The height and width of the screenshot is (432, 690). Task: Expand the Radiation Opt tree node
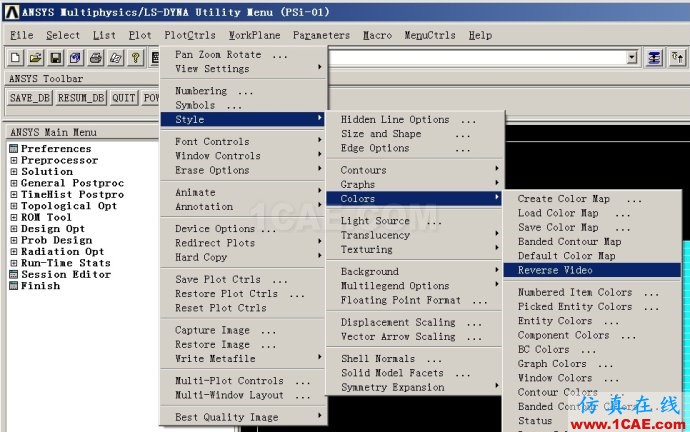[14, 252]
